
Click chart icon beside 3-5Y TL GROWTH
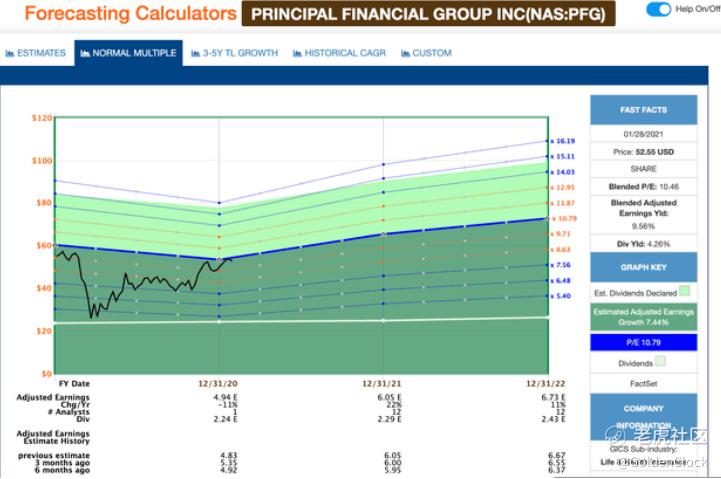pyautogui.click(x=195, y=53)
